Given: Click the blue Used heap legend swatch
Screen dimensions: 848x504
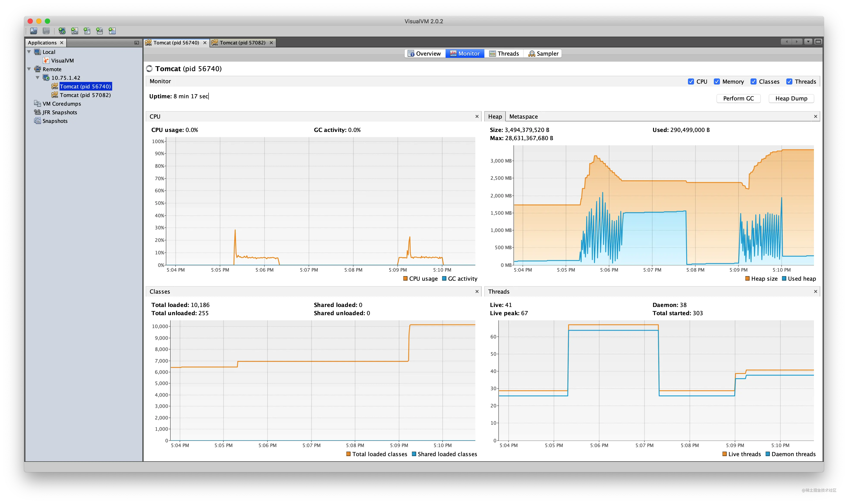Looking at the screenshot, I should (x=784, y=279).
